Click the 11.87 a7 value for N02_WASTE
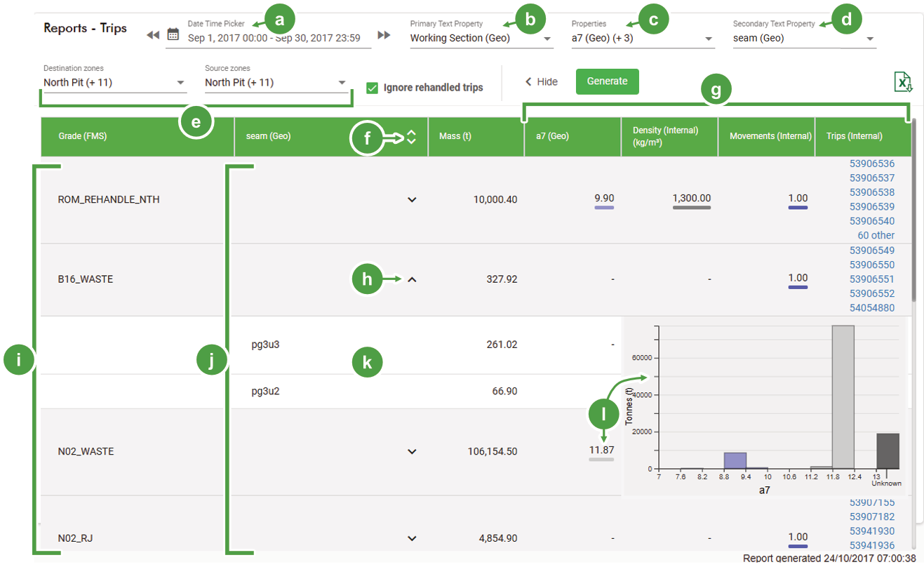Image resolution: width=924 pixels, height=567 pixels. (x=602, y=453)
